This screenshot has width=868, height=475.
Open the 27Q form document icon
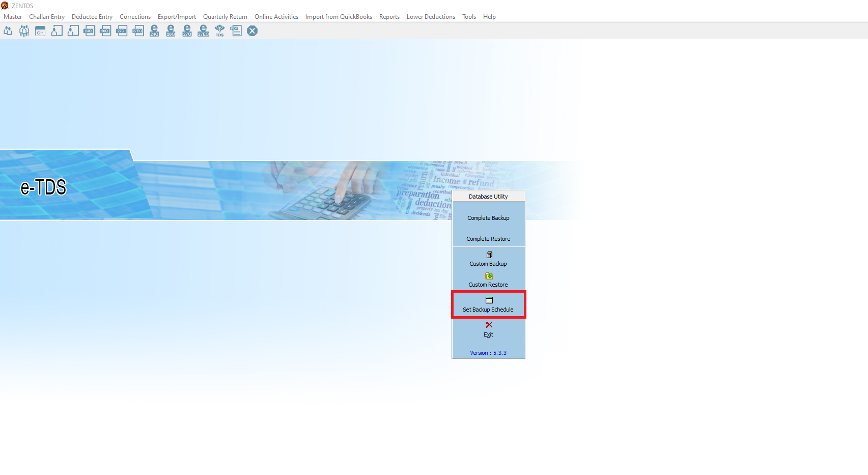122,31
